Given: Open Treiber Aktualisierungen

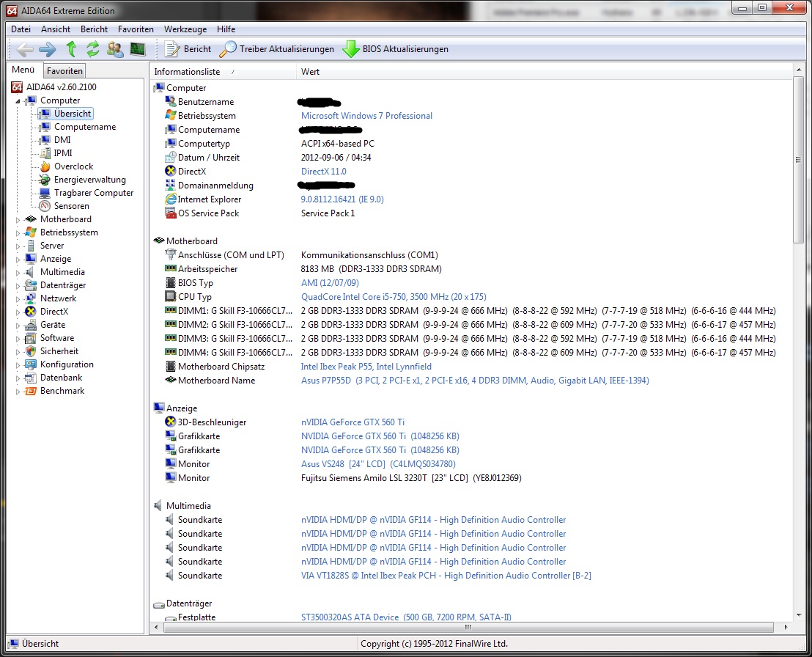Looking at the screenshot, I should (x=276, y=49).
